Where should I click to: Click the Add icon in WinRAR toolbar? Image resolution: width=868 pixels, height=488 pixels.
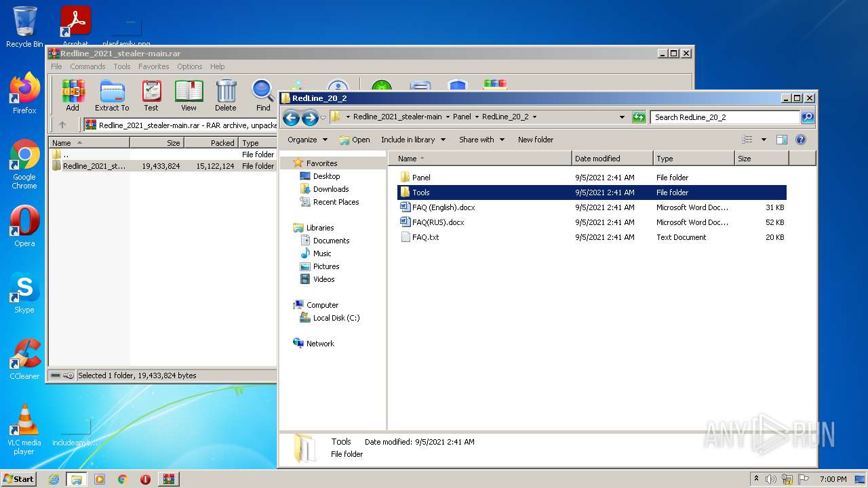click(x=73, y=96)
